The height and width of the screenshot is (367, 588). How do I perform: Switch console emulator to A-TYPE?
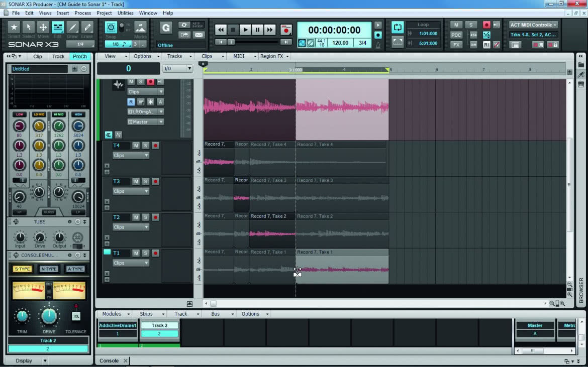75,269
